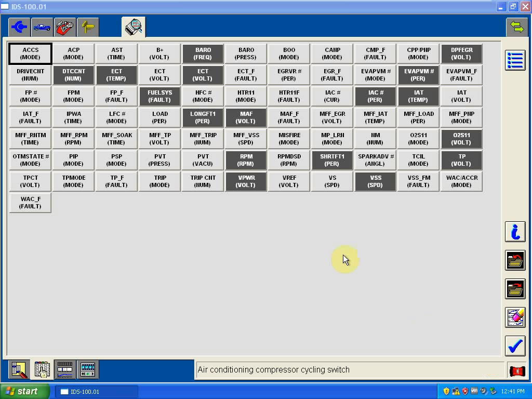
Task: Deselect the IAT (TEMP) parameter
Action: [418, 96]
